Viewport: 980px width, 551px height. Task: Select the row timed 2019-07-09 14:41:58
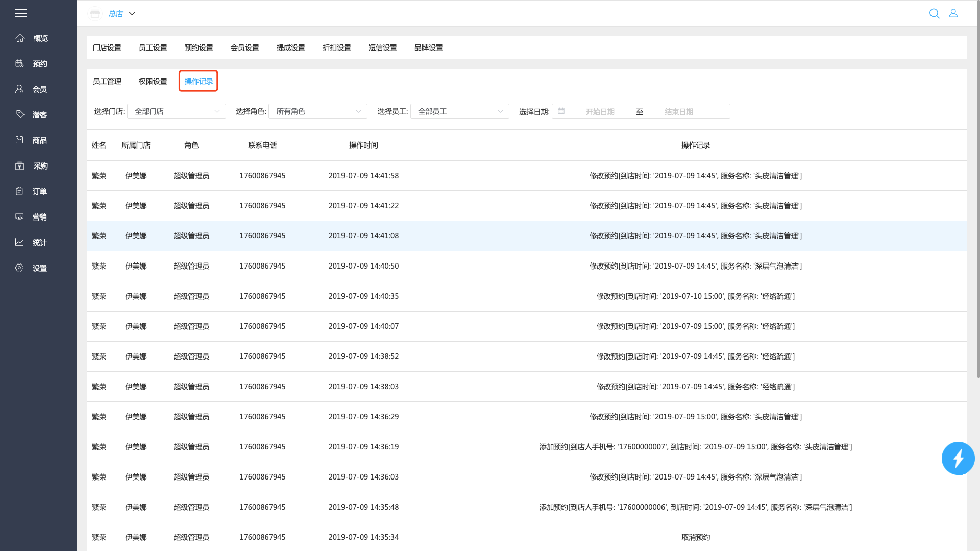(527, 176)
